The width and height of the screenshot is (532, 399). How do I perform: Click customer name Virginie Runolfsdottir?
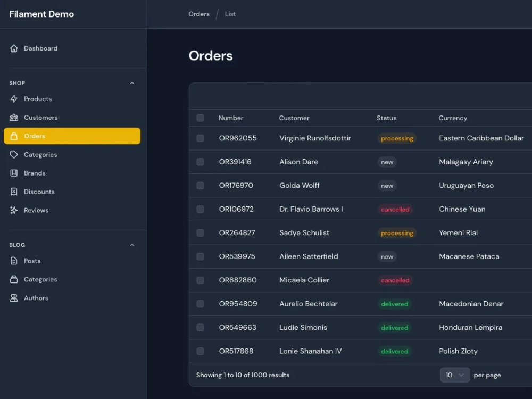click(315, 138)
